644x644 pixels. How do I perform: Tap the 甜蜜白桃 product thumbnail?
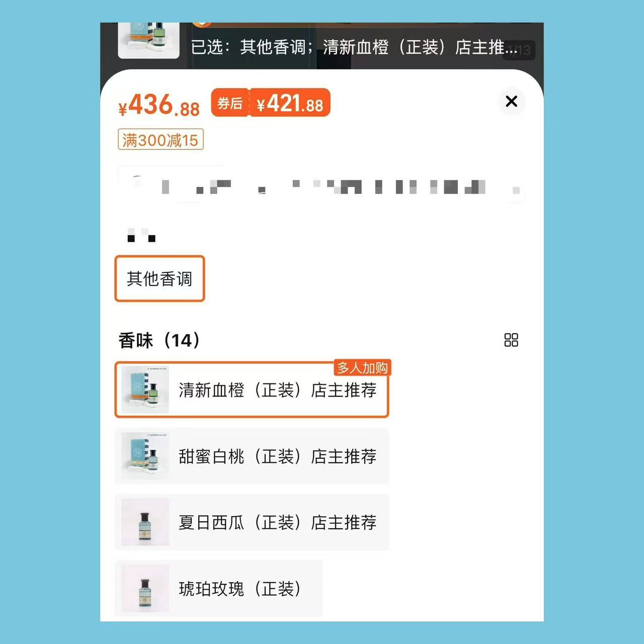[145, 456]
